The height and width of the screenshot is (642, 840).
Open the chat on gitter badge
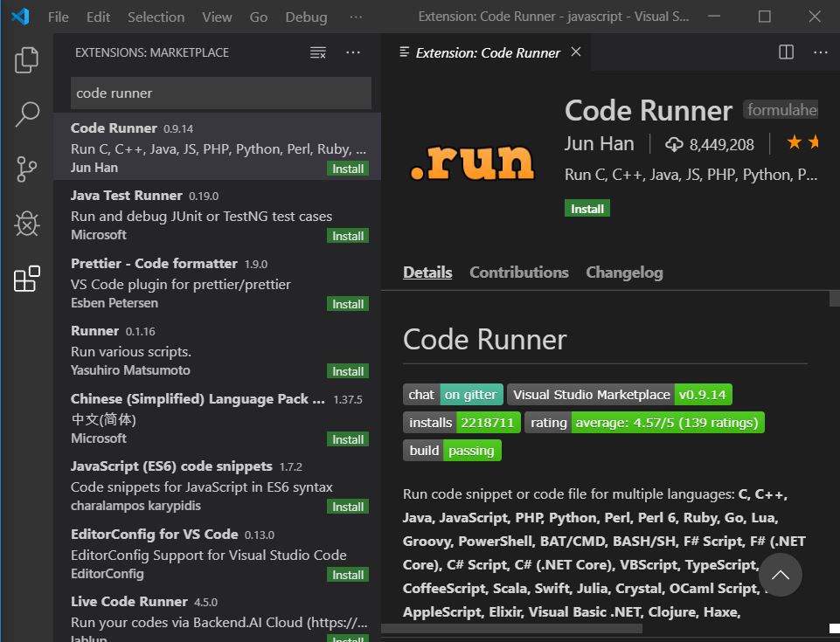coord(453,395)
